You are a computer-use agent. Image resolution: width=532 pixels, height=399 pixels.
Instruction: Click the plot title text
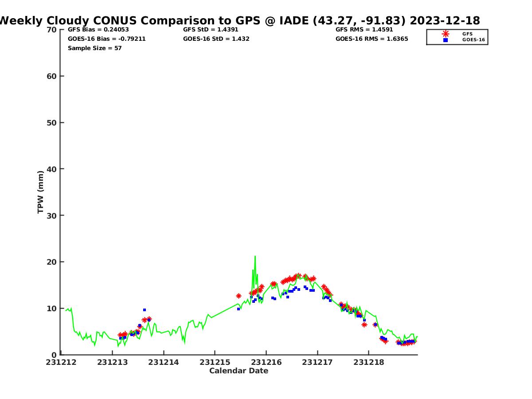pyautogui.click(x=239, y=20)
